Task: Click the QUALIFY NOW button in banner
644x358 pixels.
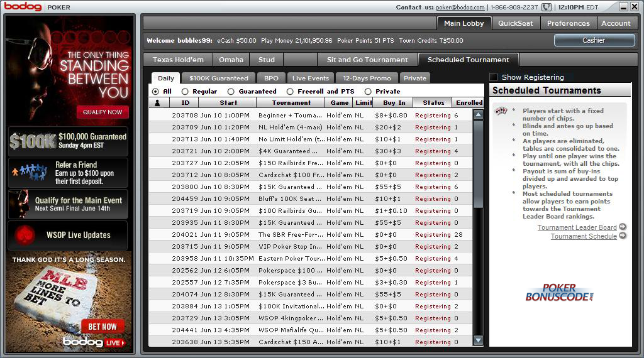Action: coord(103,112)
